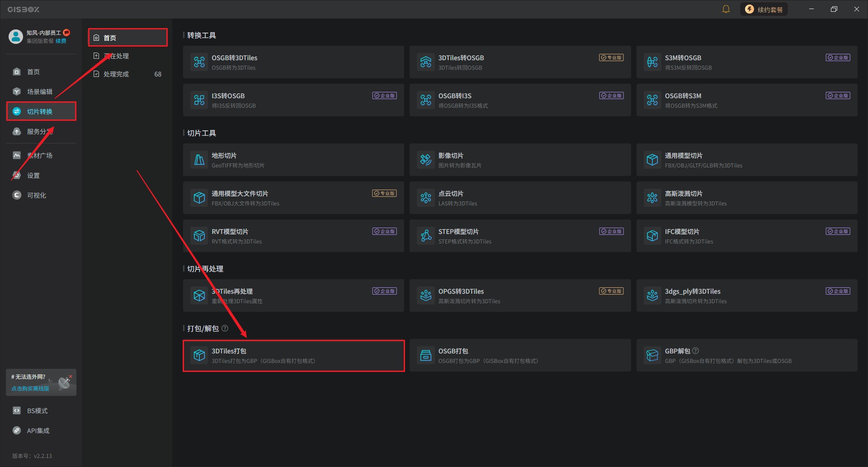
Task: Click the 点击购买离线版 link
Action: point(30,388)
